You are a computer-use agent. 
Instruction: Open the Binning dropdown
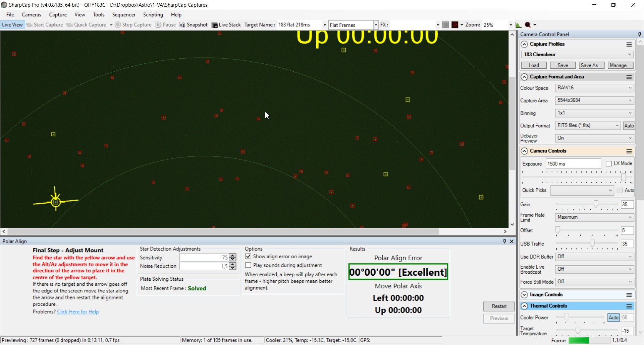coord(594,113)
